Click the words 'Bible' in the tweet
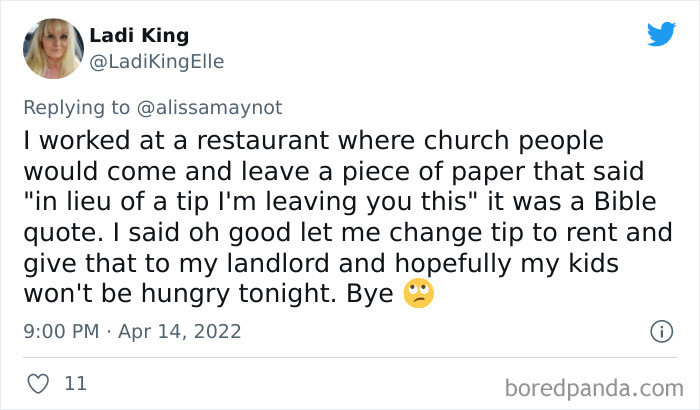 point(625,201)
